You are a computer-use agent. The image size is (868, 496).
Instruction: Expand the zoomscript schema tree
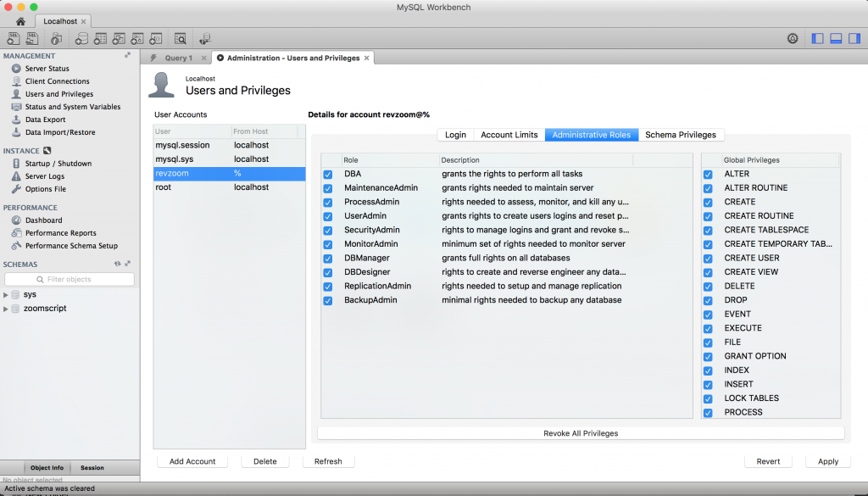[x=6, y=309]
